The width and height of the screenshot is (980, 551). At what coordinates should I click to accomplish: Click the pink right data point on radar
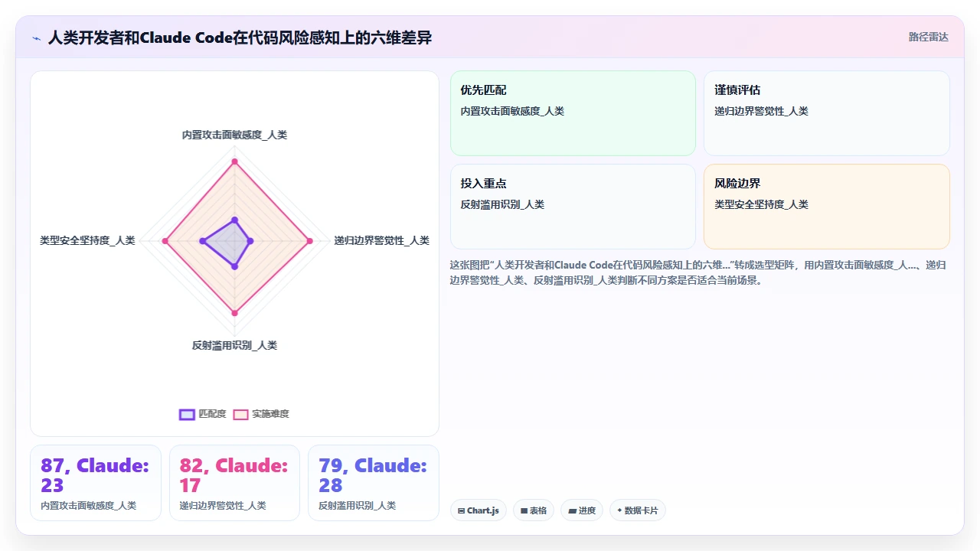pos(310,241)
